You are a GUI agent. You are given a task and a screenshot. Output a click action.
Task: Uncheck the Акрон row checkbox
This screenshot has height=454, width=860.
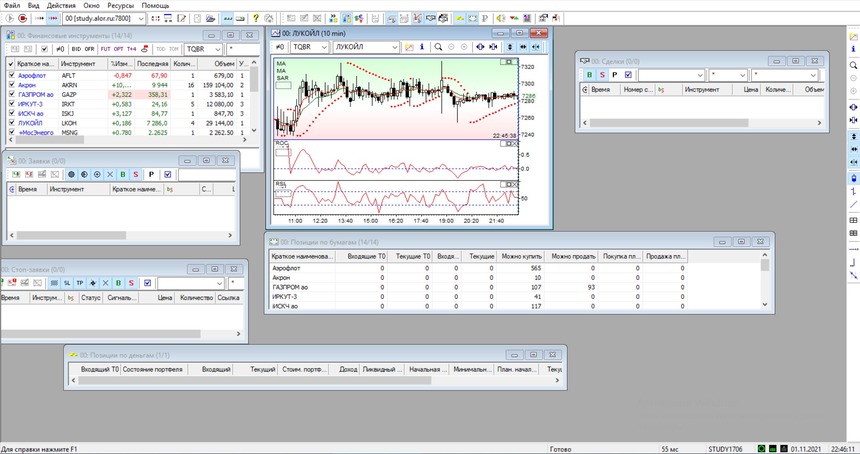click(x=12, y=85)
